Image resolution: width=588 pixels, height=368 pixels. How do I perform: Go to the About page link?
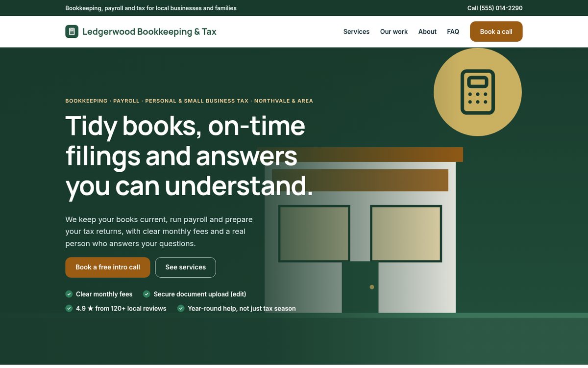(427, 31)
